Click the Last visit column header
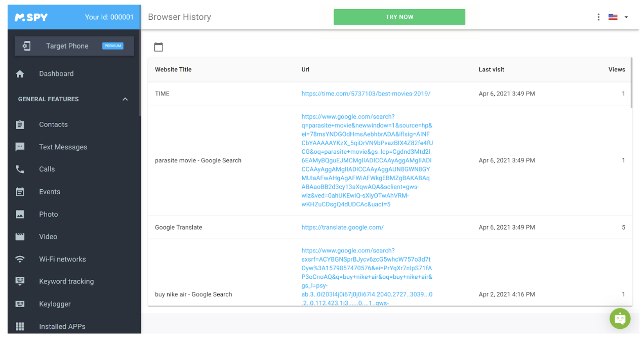644x342 pixels. tap(492, 70)
